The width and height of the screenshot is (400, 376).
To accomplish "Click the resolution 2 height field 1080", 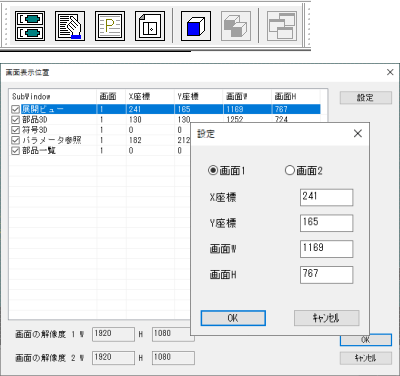I will tap(173, 358).
